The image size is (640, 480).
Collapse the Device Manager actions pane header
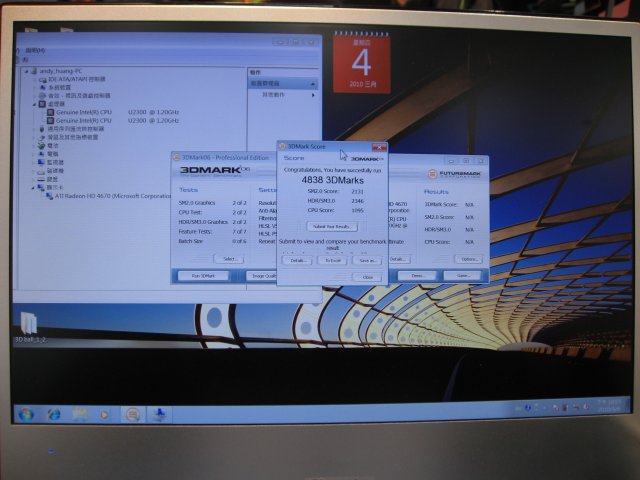(313, 84)
